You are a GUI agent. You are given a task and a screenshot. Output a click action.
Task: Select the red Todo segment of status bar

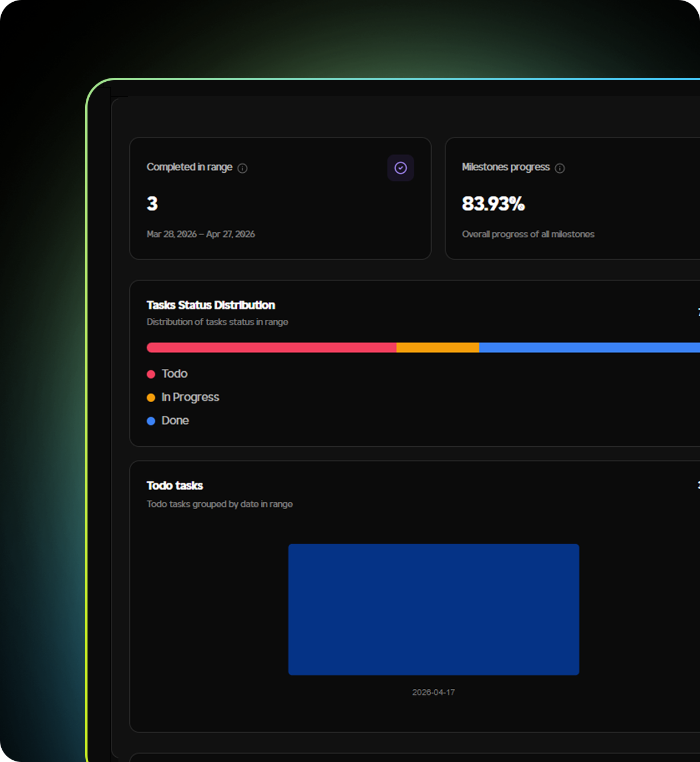pos(271,347)
